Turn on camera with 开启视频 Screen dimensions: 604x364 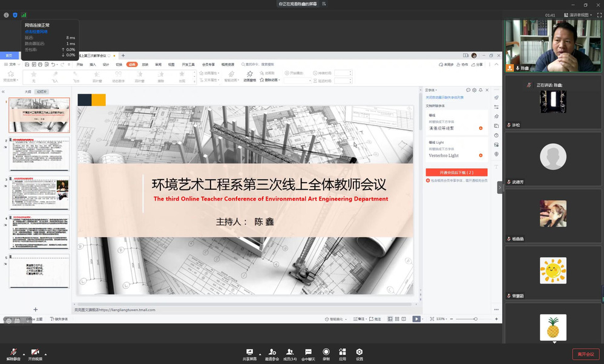click(x=36, y=352)
